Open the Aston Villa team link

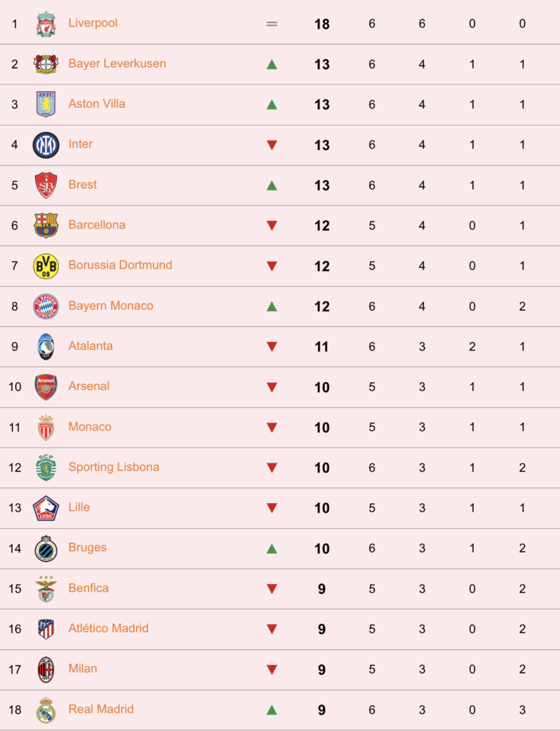click(x=97, y=104)
